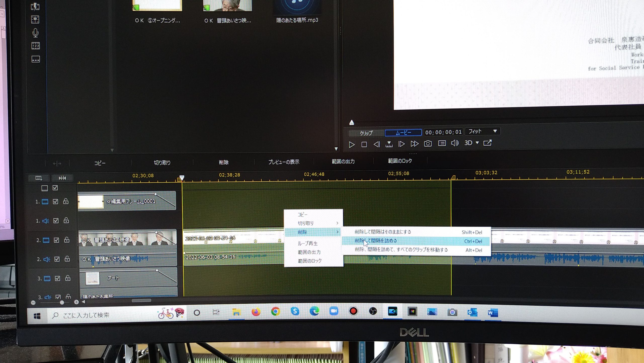Image resolution: width=644 pixels, height=363 pixels.
Task: Open the voice-over recording microphone tool
Action: pos(35,33)
